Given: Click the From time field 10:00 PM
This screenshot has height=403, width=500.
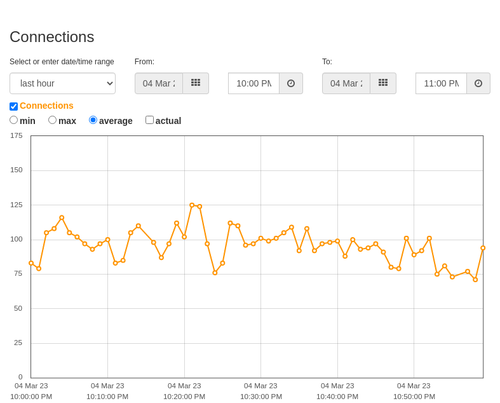Looking at the screenshot, I should pos(254,83).
